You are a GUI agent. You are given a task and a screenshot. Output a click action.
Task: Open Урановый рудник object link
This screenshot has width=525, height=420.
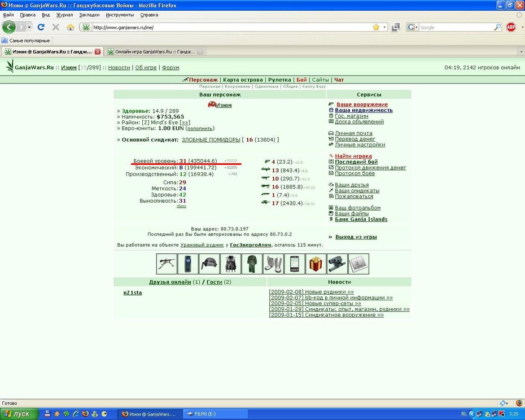(x=202, y=245)
